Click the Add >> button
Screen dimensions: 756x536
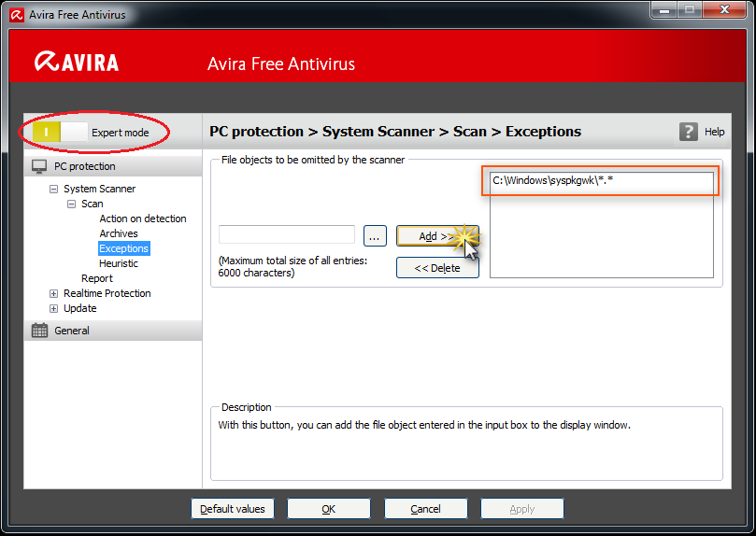(x=437, y=236)
